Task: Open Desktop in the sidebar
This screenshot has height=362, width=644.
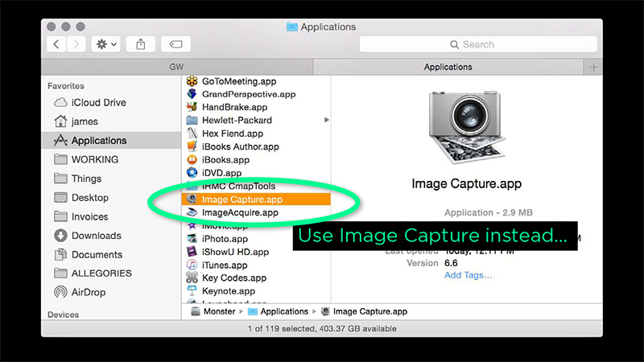Action: click(x=81, y=197)
